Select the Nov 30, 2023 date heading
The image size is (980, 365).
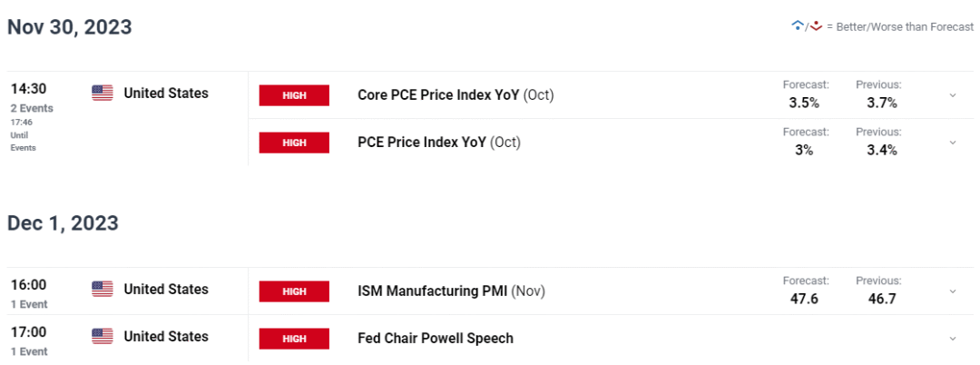(70, 27)
